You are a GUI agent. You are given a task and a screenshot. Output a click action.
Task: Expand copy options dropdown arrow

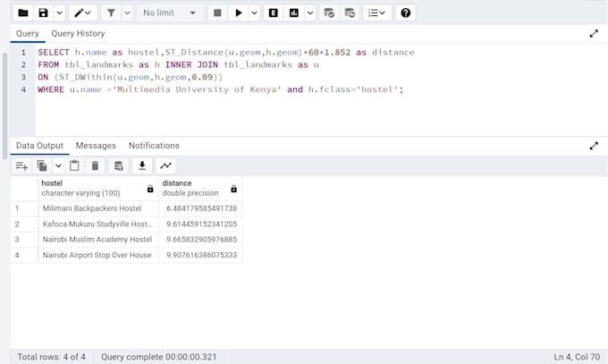click(x=58, y=166)
